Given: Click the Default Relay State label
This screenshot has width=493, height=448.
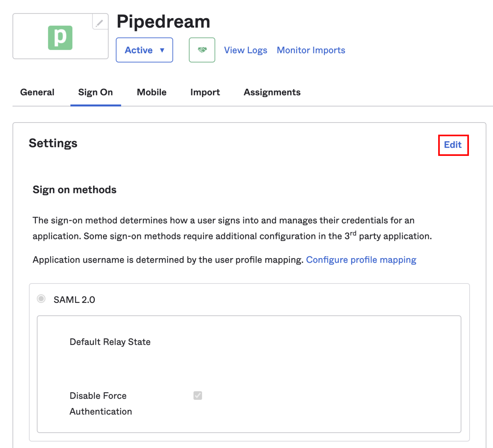Looking at the screenshot, I should pyautogui.click(x=110, y=342).
